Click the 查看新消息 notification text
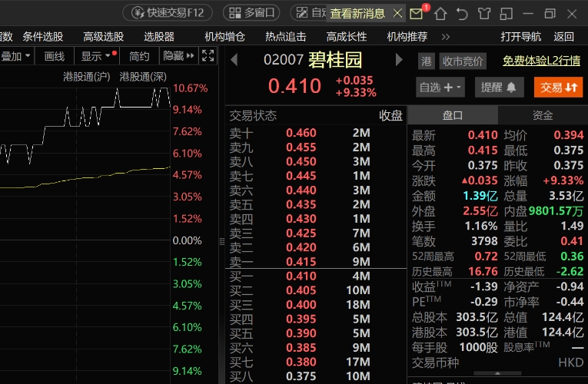The height and width of the screenshot is (384, 588). 357,14
